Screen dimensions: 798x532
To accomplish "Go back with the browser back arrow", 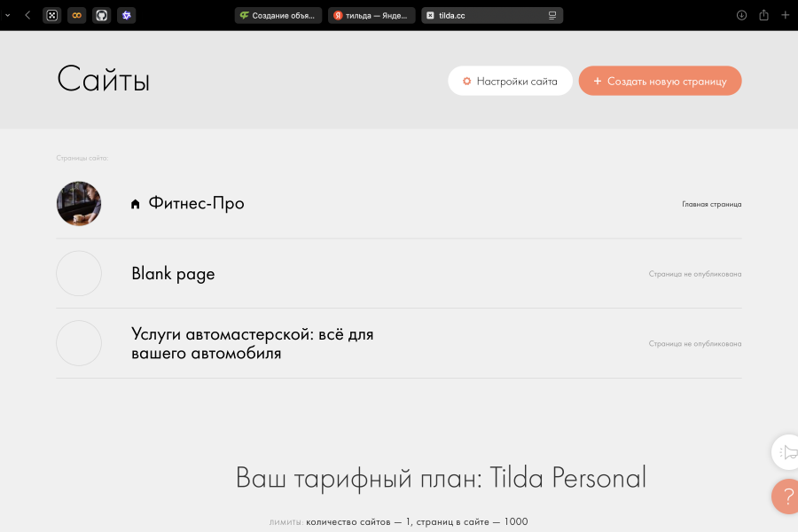I will 27,15.
